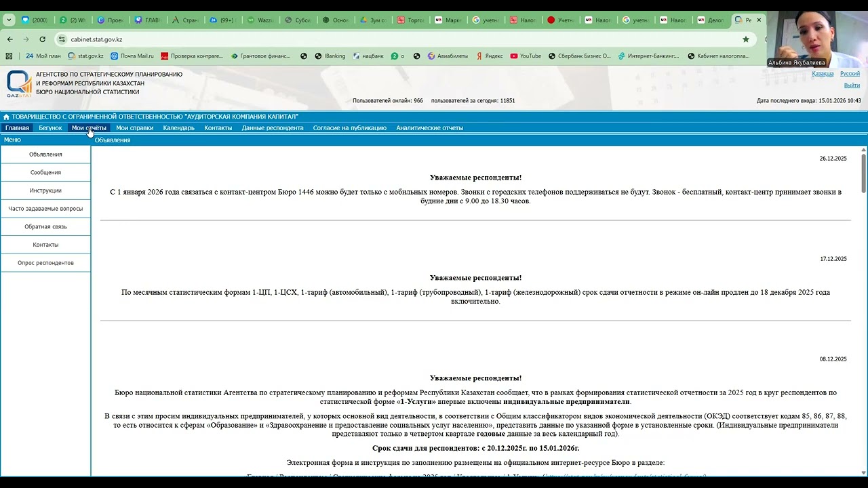Switch language to Русский
This screenshot has width=868, height=488.
850,73
